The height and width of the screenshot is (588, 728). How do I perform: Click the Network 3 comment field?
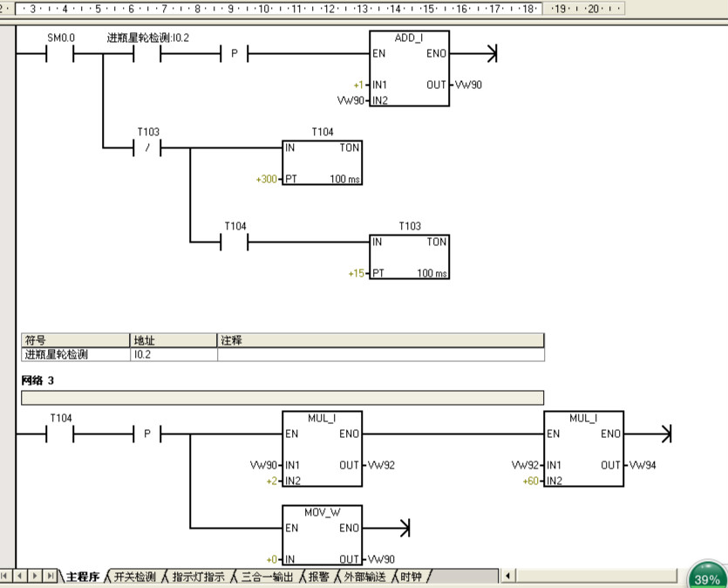click(282, 398)
